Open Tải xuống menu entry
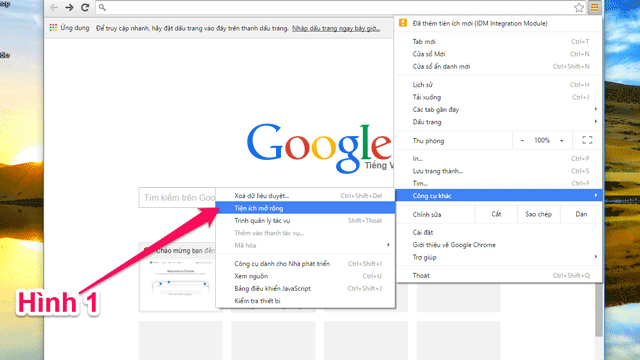640x360 pixels. coord(498,97)
